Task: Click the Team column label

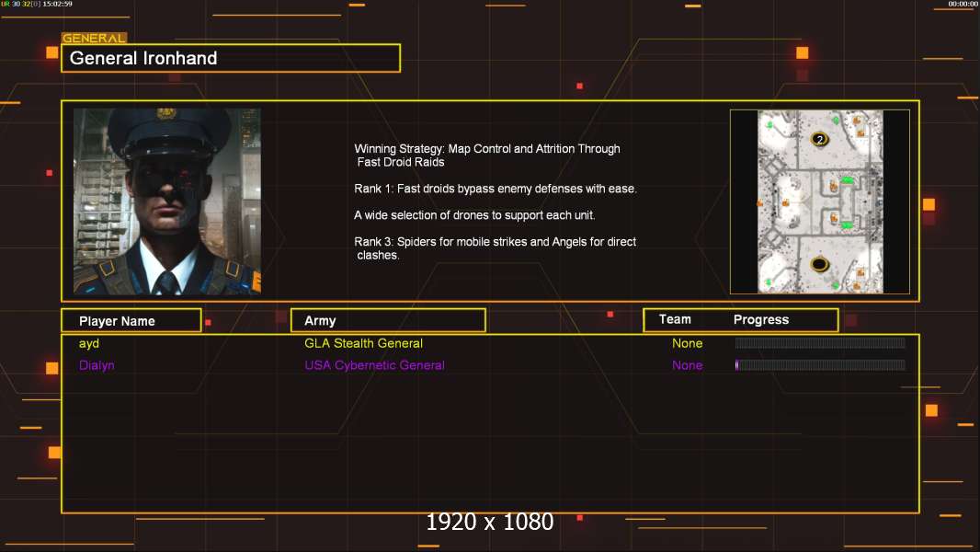Action: pos(675,319)
